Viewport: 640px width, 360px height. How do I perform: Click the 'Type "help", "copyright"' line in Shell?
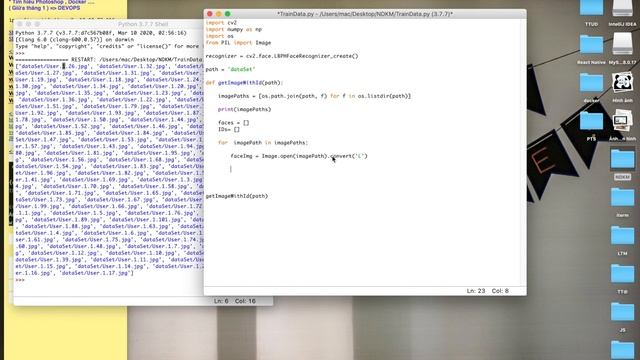coord(107,47)
